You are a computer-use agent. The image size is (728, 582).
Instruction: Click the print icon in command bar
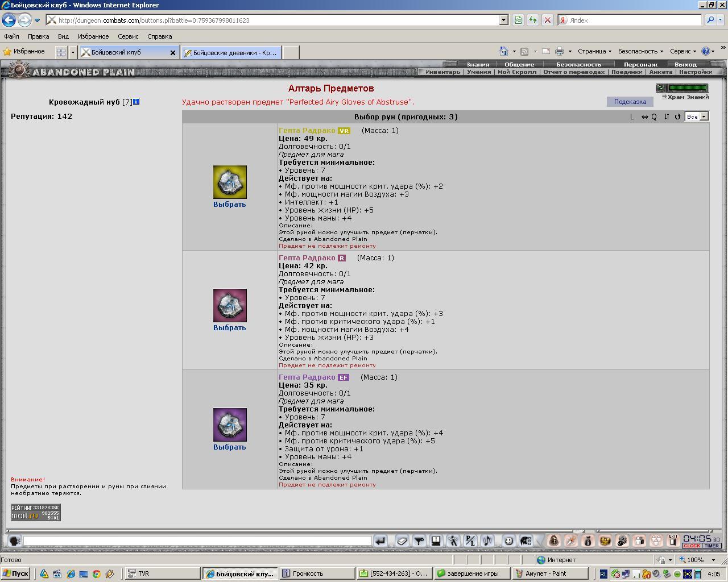coord(559,51)
